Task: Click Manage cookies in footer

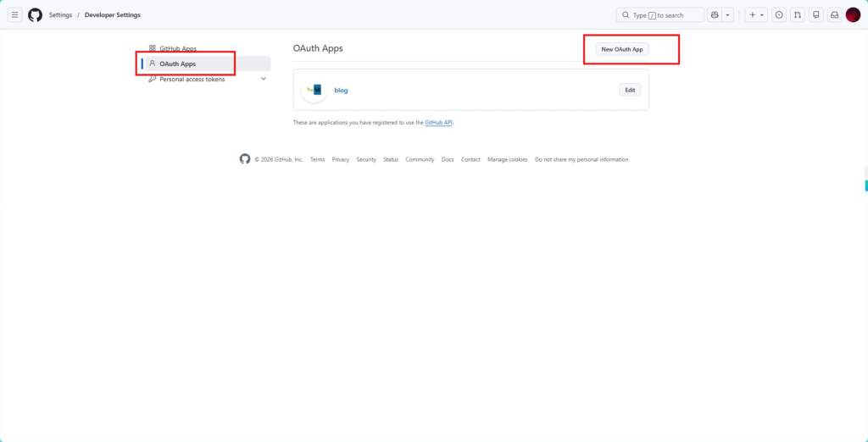Action: click(x=508, y=159)
